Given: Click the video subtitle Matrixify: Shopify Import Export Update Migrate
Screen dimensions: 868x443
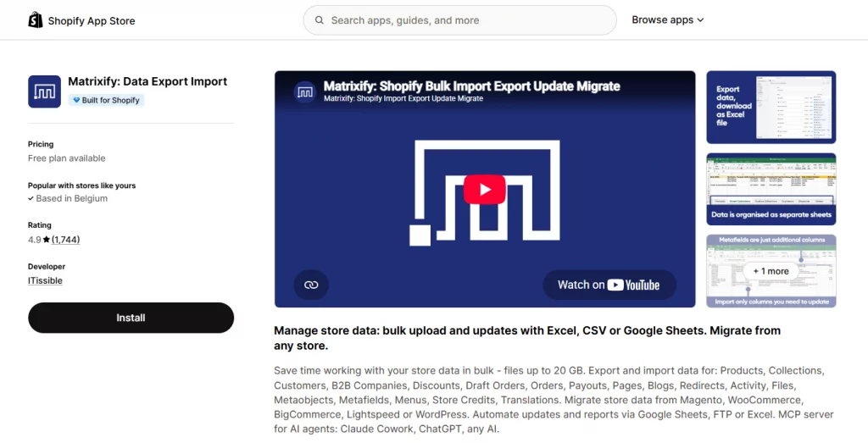Looking at the screenshot, I should click(403, 98).
